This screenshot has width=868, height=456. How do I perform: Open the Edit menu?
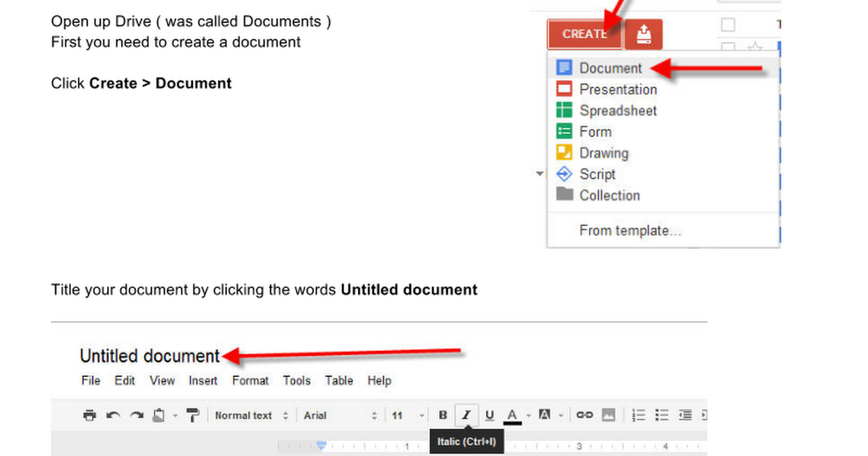tap(125, 381)
